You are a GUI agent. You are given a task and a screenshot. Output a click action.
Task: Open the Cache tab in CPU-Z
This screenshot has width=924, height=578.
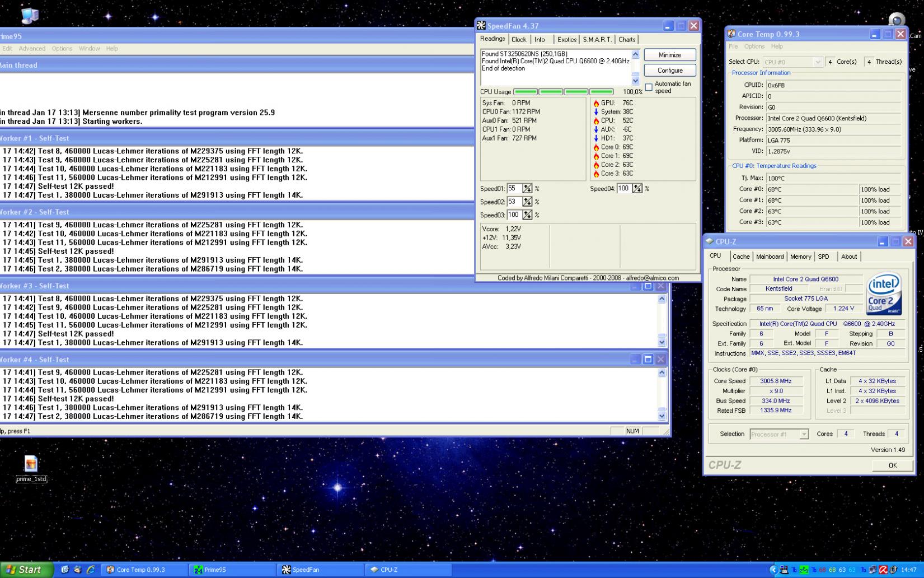[741, 257]
